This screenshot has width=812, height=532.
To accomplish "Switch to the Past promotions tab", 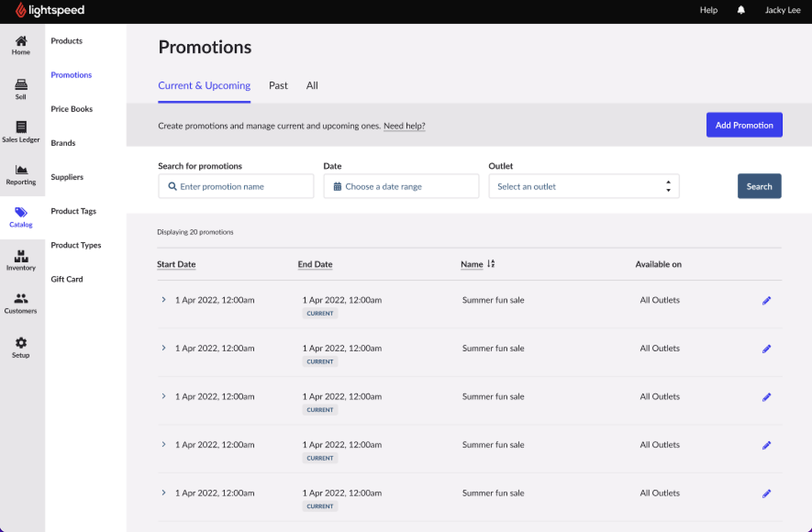I will 278,86.
